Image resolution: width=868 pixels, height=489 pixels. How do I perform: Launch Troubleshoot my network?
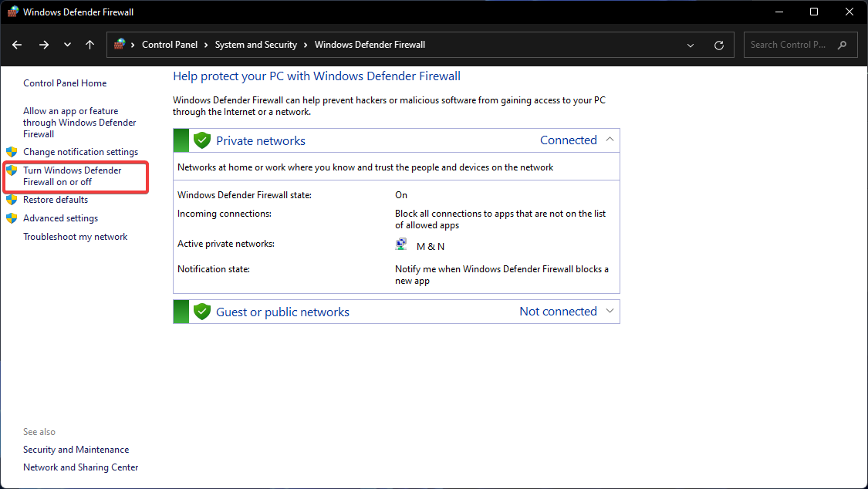tap(76, 237)
